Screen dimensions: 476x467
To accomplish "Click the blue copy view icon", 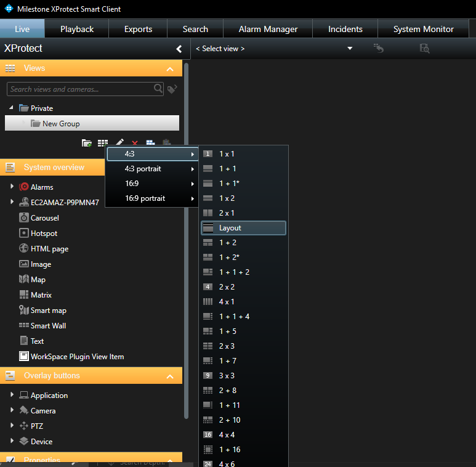I will [151, 142].
